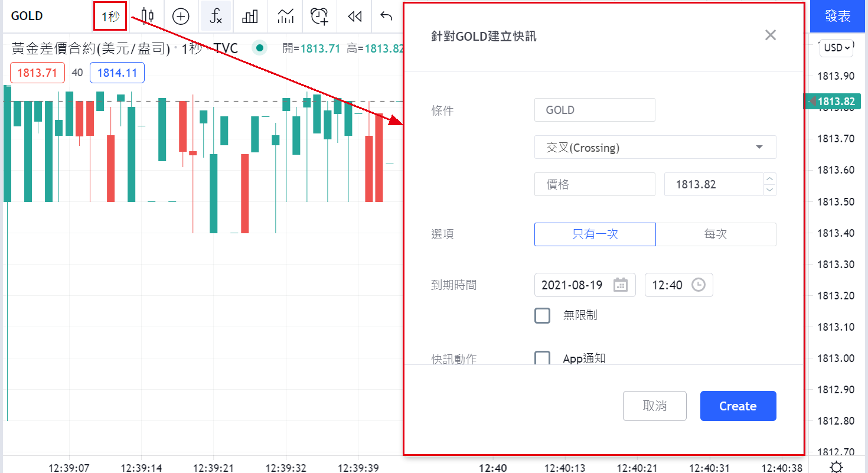This screenshot has height=473, width=868.
Task: Click the Create button
Action: click(738, 406)
